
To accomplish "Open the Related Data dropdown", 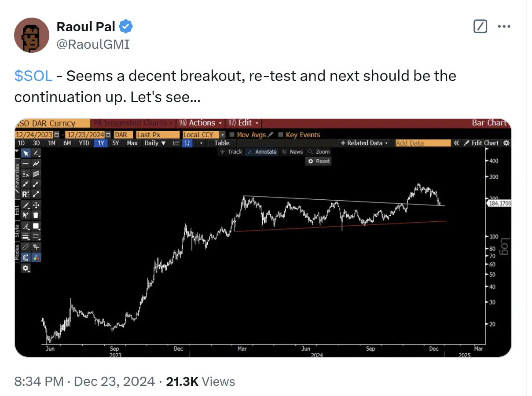I will tap(365, 143).
